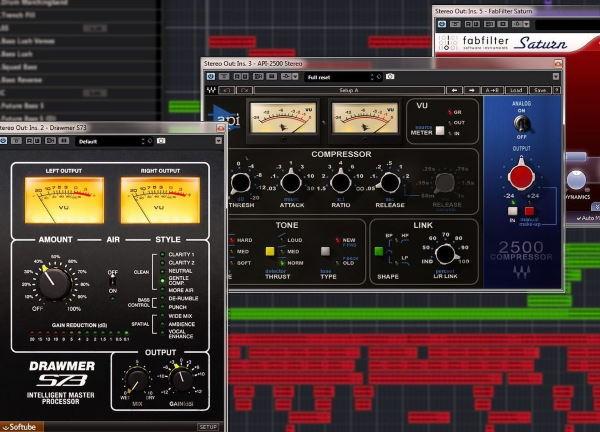Click the Softube logo at the Drawmer window bottom
Image resolution: width=600 pixels, height=432 pixels.
click(21, 427)
